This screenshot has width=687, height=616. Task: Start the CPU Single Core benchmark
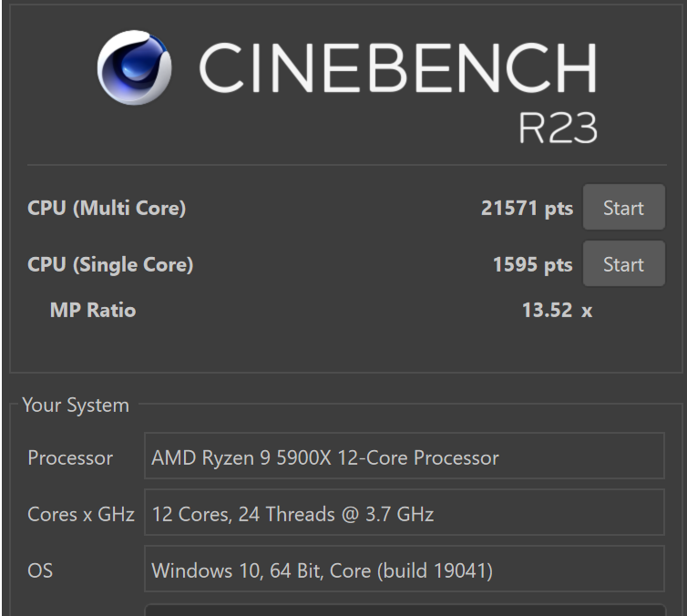click(x=623, y=265)
